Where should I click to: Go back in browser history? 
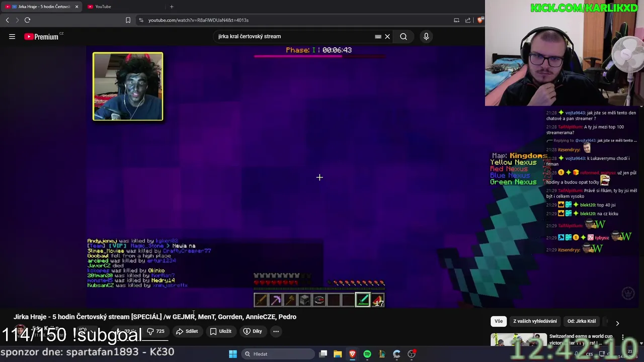click(x=7, y=20)
